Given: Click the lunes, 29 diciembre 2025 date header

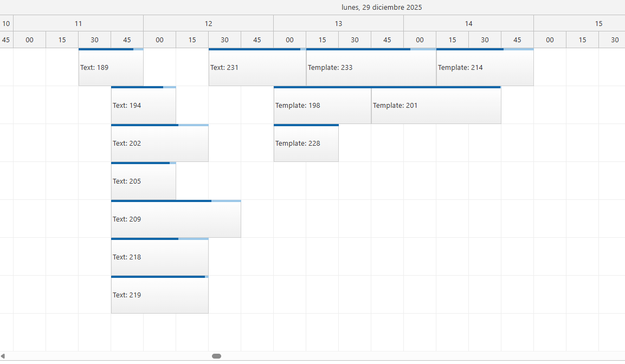Looking at the screenshot, I should [x=382, y=8].
